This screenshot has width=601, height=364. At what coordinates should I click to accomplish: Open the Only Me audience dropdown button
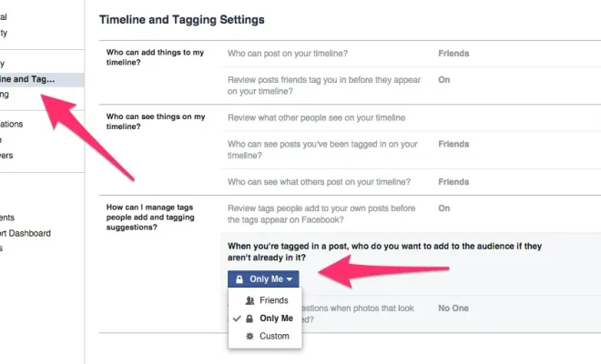pyautogui.click(x=263, y=279)
